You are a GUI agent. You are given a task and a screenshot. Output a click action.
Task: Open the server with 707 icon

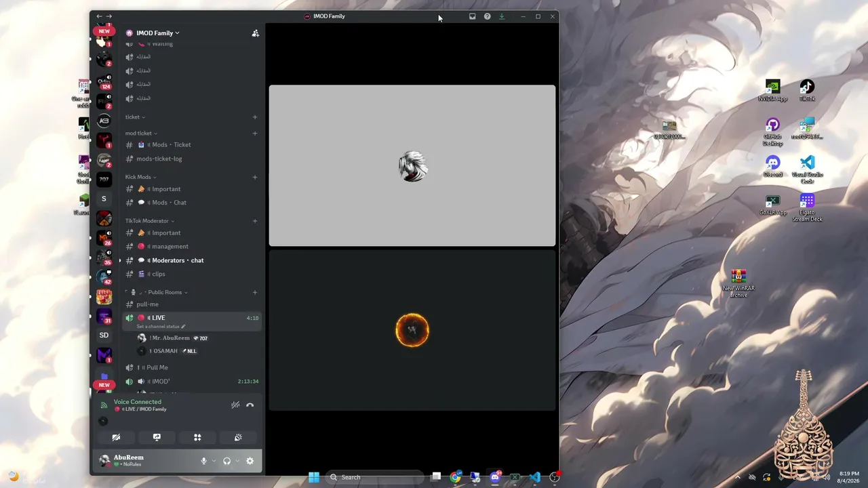pyautogui.click(x=104, y=179)
